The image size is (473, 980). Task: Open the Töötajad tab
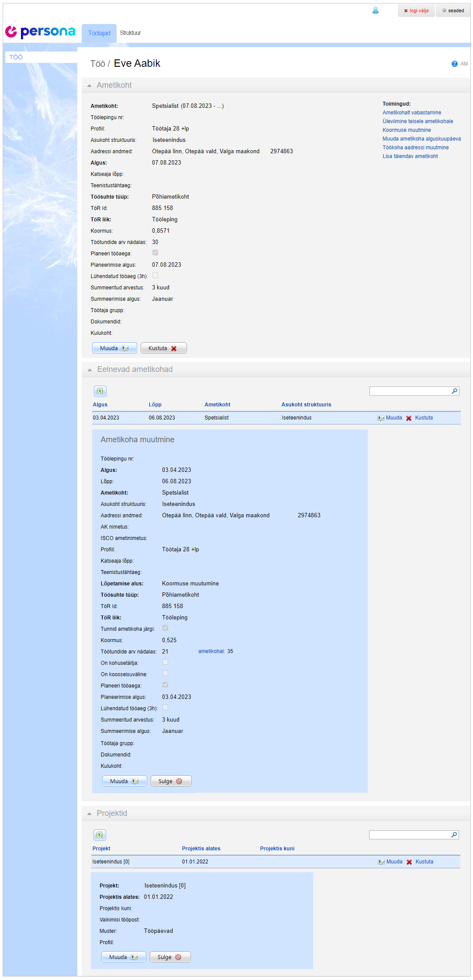(x=99, y=33)
